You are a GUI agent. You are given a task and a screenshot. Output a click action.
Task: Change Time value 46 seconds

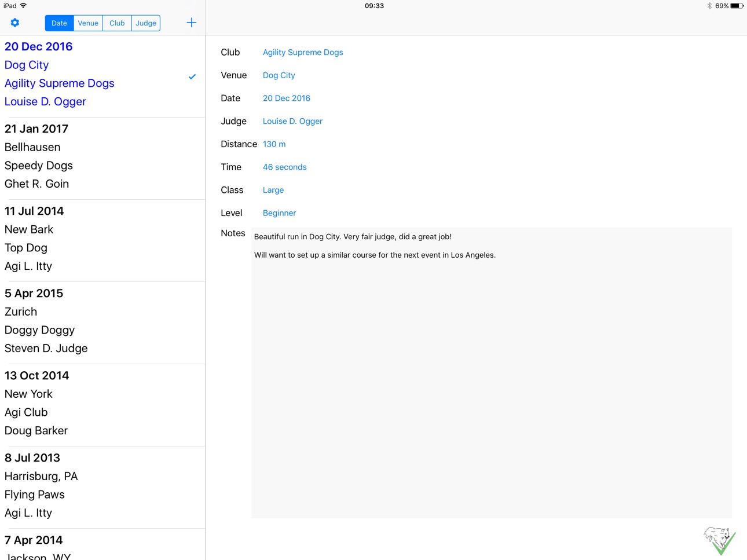click(x=285, y=167)
